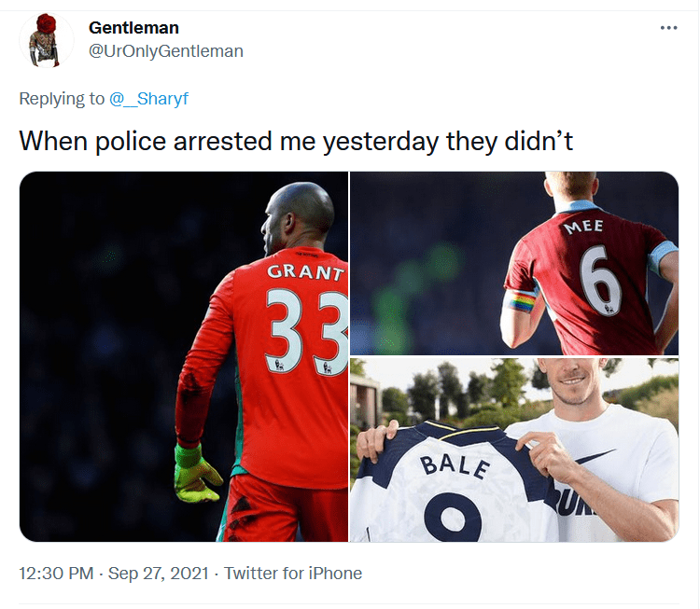Click the BALE lettering on white shirt

[455, 465]
